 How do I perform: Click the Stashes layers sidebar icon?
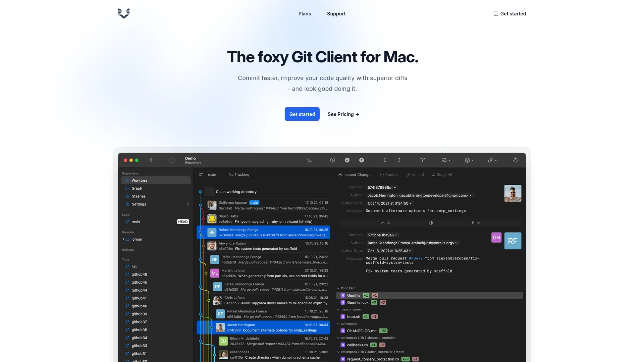coord(127,196)
